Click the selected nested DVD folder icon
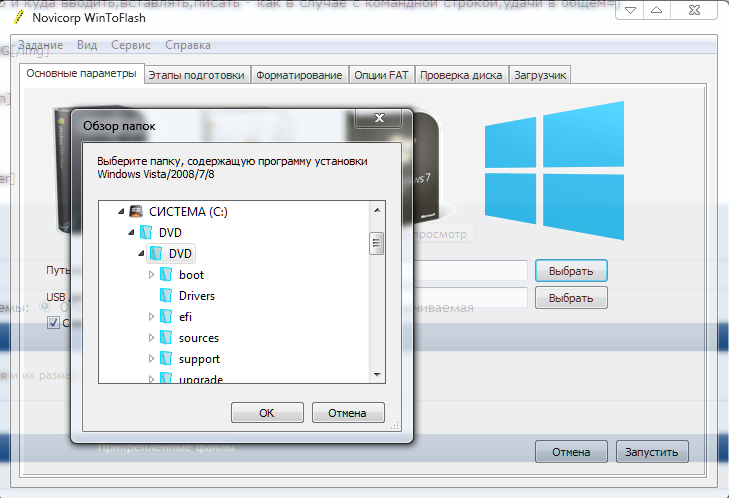 point(156,253)
